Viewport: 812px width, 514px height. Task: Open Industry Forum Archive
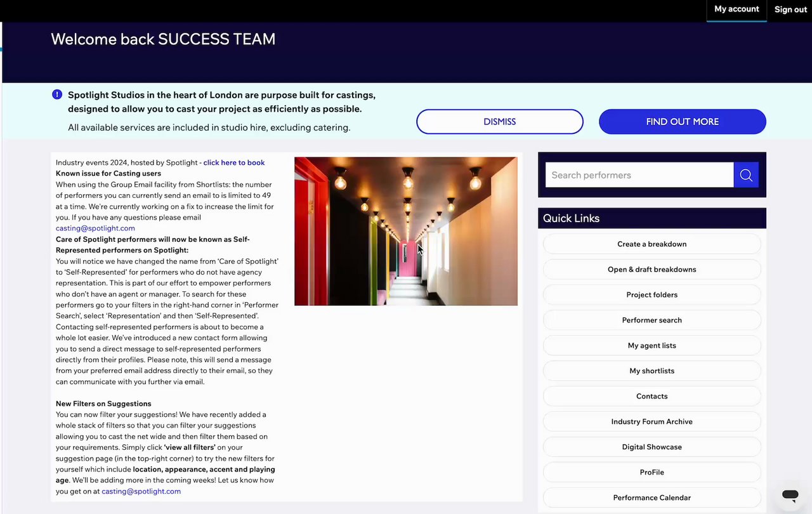pyautogui.click(x=652, y=421)
